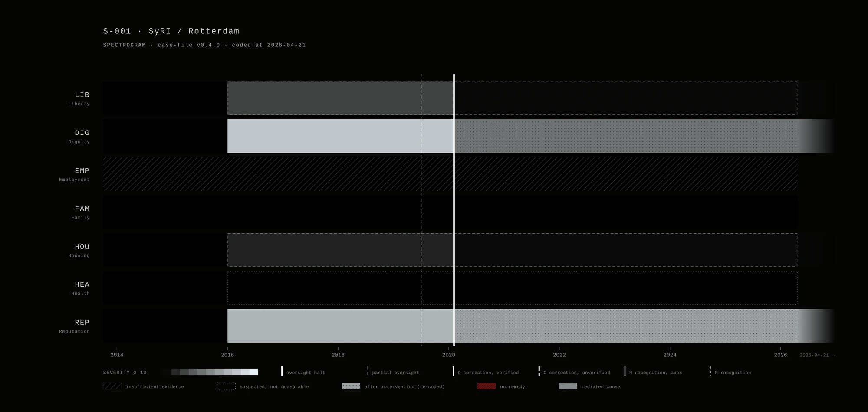The width and height of the screenshot is (868, 412).
Task: Select the HEA Health row label
Action: pos(81,288)
